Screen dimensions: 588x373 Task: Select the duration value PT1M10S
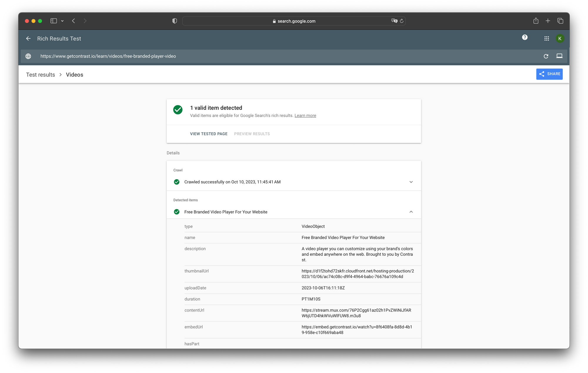point(311,299)
